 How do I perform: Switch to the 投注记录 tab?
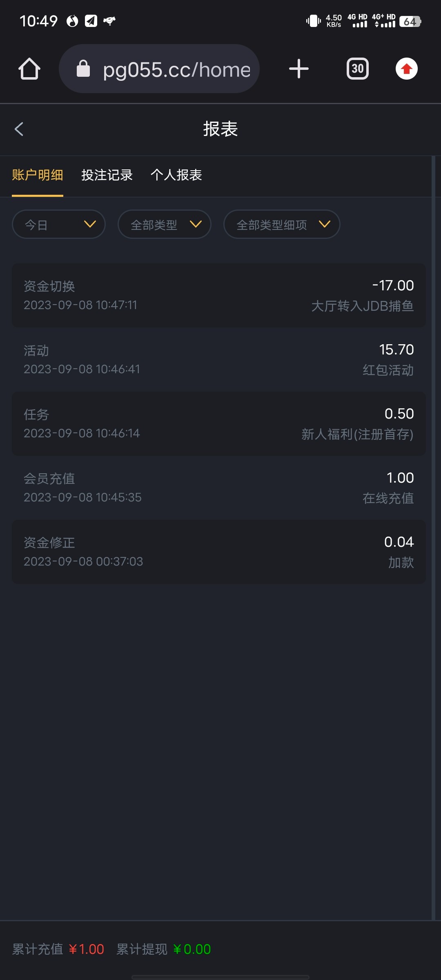point(107,175)
